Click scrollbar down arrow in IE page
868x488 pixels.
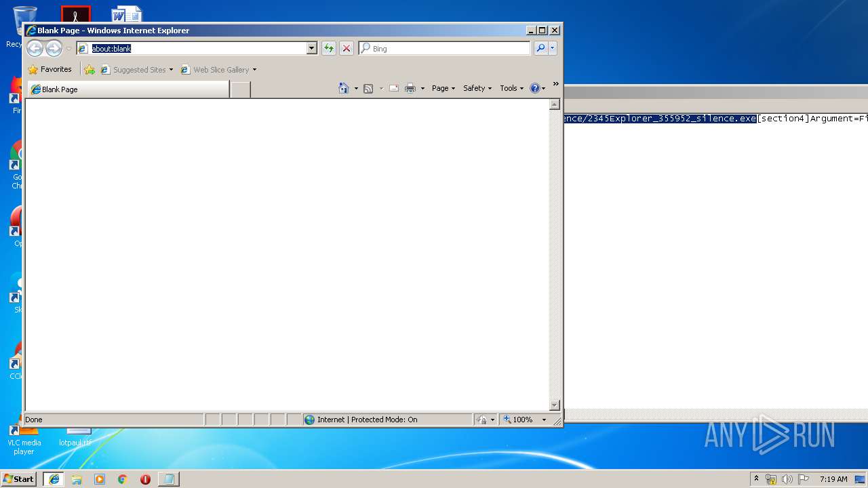click(x=554, y=405)
